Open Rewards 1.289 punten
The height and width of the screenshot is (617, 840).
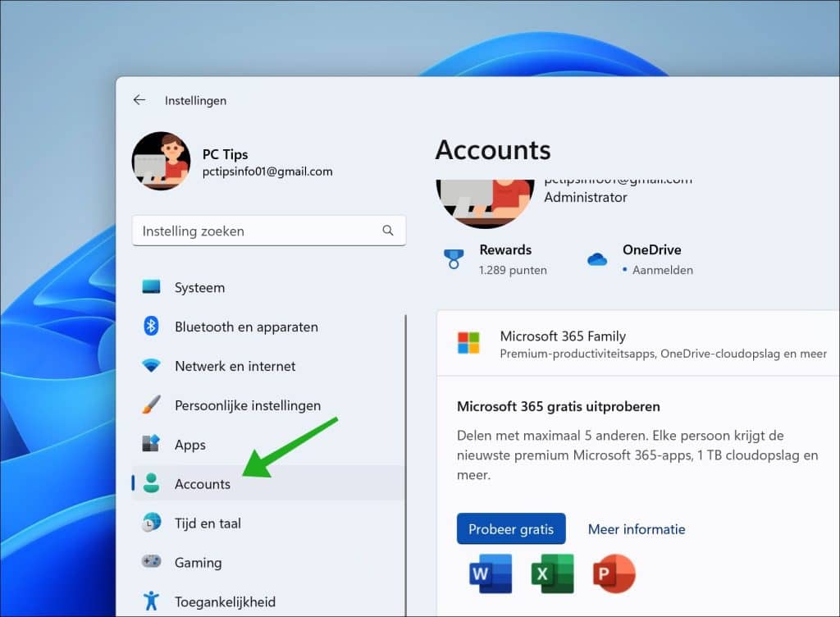tap(495, 260)
